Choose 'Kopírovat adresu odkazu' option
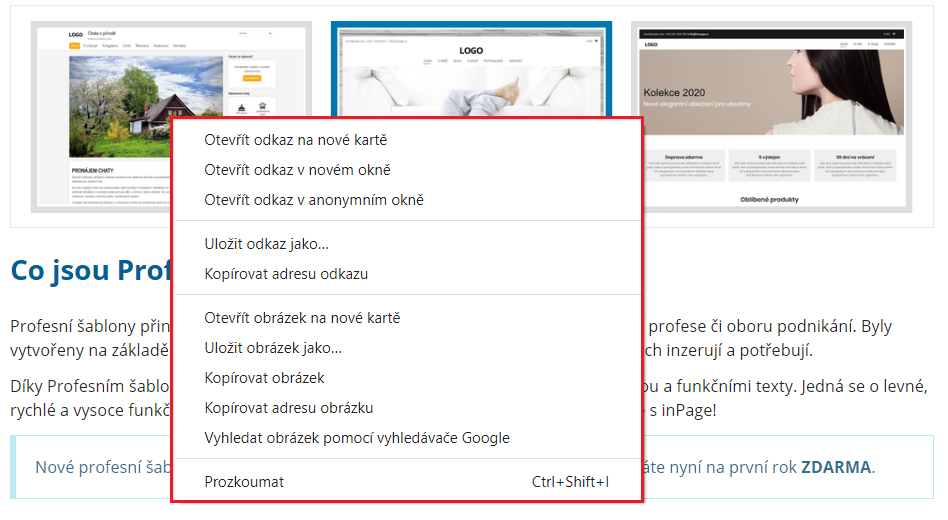The width and height of the screenshot is (948, 520). 286,274
